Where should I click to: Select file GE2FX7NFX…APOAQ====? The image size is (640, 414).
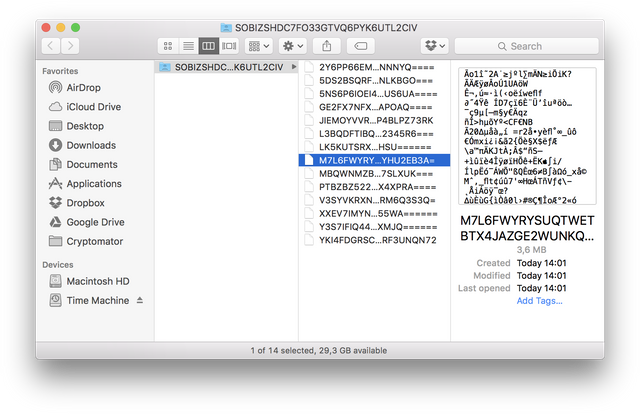tap(374, 107)
